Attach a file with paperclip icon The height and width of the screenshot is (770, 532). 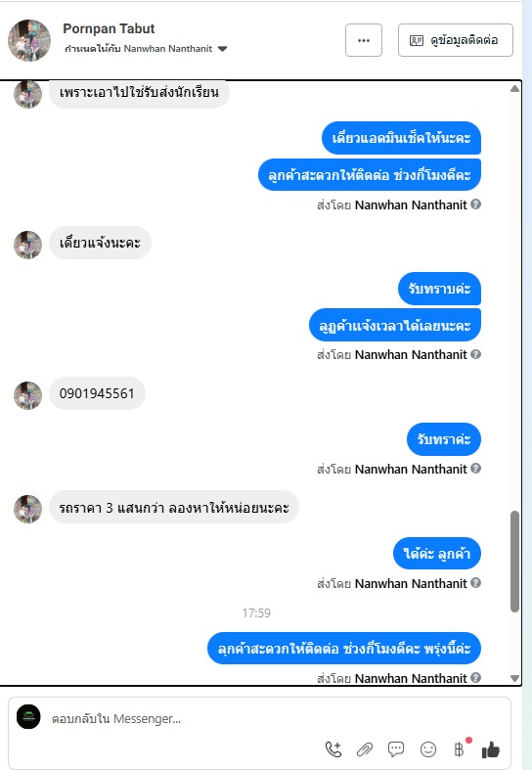[x=365, y=749]
